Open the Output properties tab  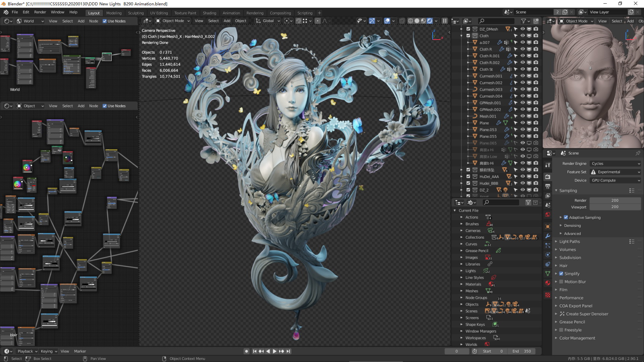pyautogui.click(x=548, y=186)
